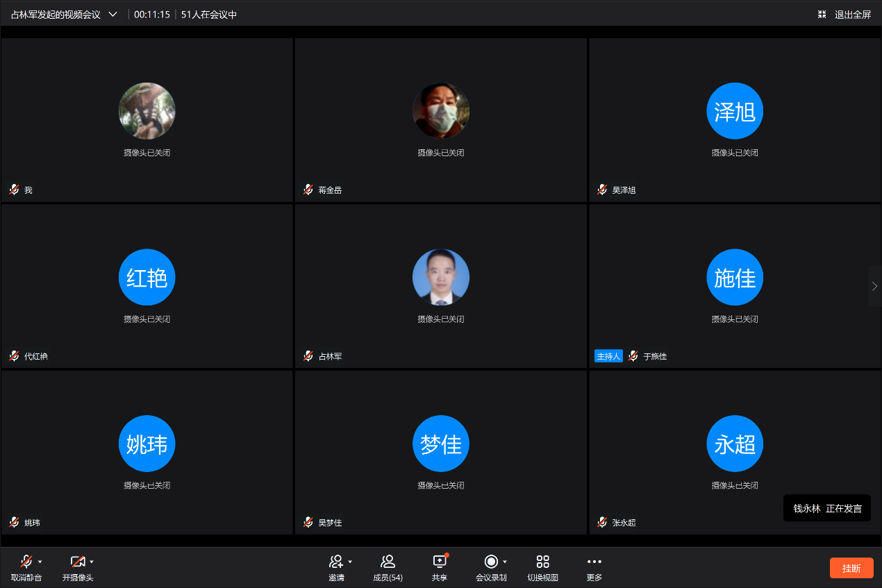Expand the camera options arrow
Screen dimensions: 882x588
click(92, 562)
